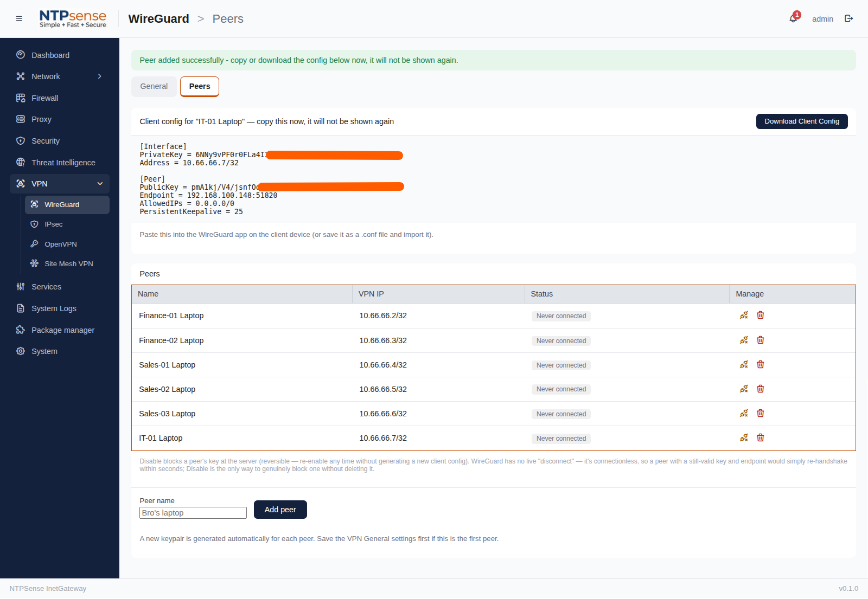
Task: Toggle the hamburger sidebar menu
Action: 19,18
